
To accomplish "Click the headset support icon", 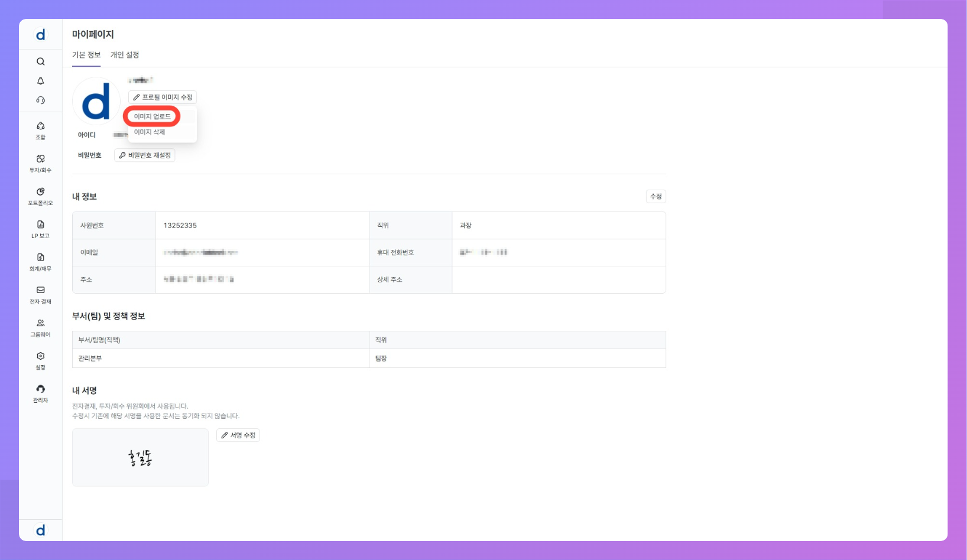I will point(40,100).
